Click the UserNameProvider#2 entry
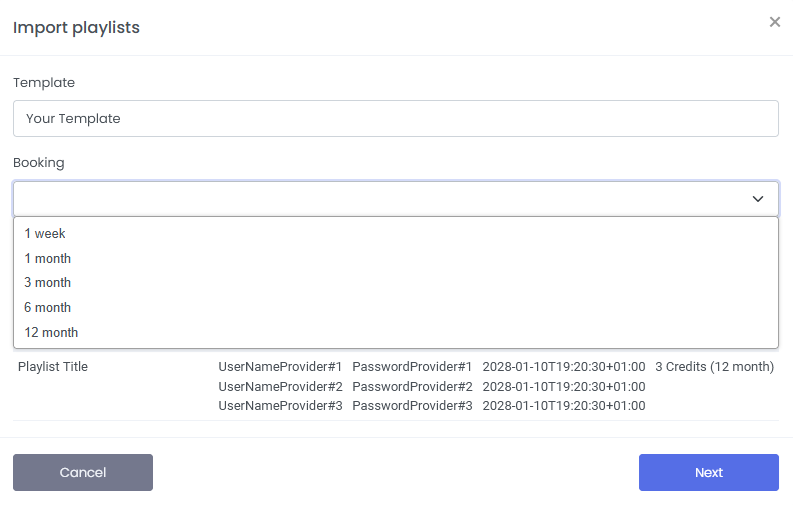Screen dimensions: 793x505 pos(280,386)
